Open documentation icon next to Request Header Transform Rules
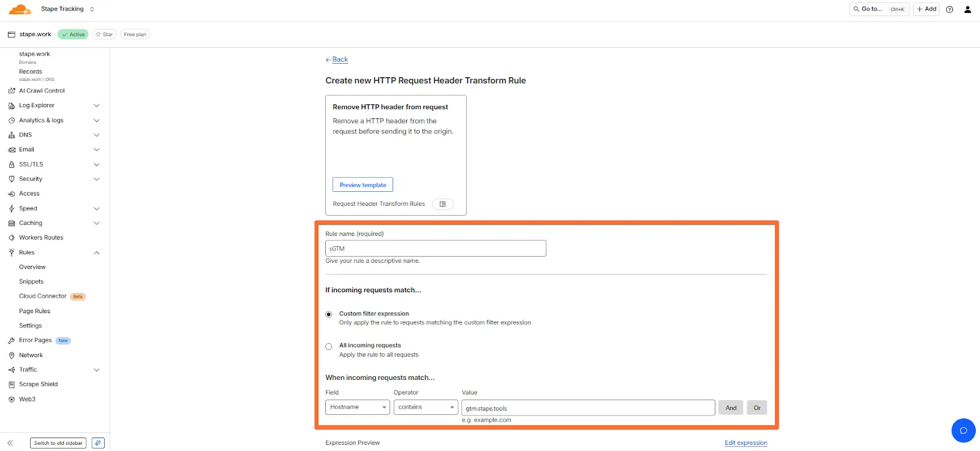980x451 pixels. point(442,204)
